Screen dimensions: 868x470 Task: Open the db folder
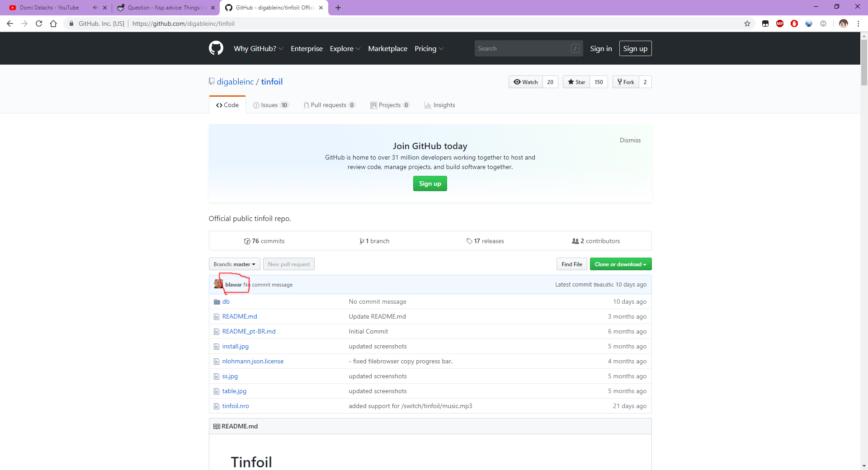click(226, 301)
